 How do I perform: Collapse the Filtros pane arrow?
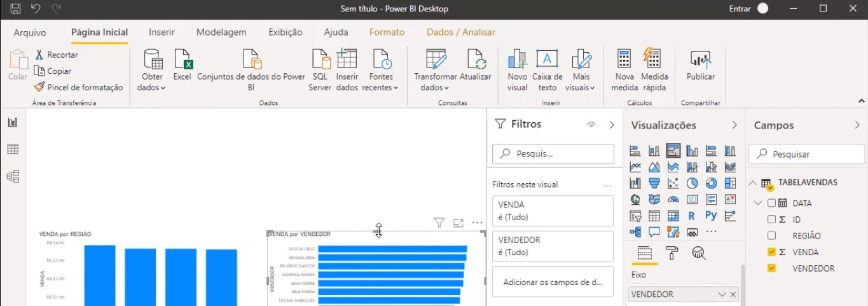click(612, 125)
